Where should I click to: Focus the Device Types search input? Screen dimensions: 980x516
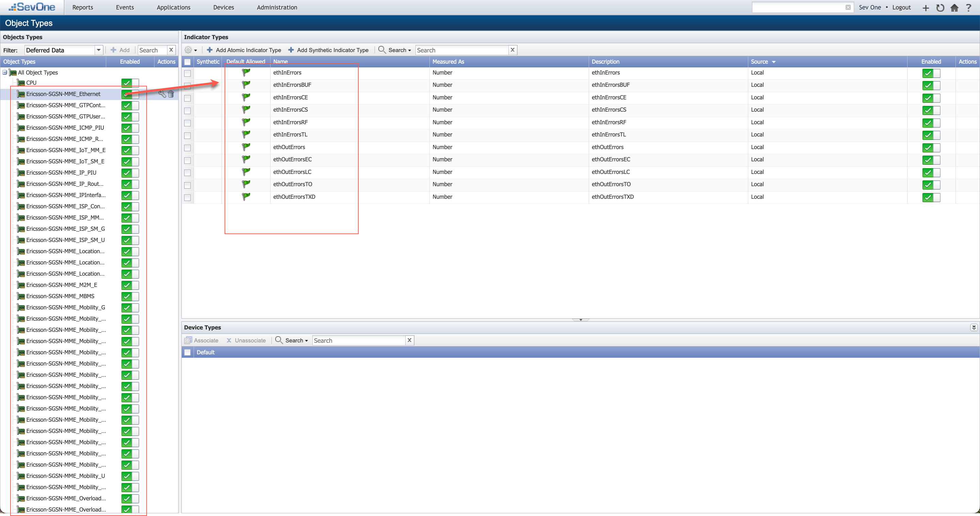click(359, 340)
